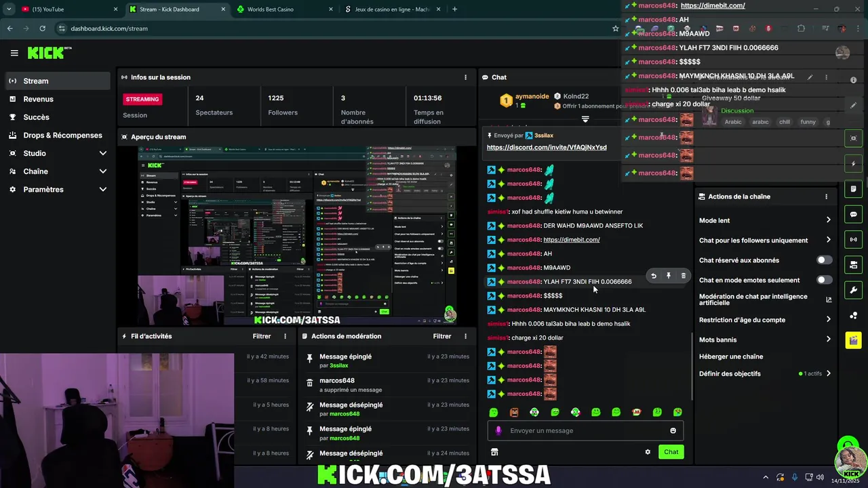Screen dimensions: 868x488
Task: Open the chat bubble icon in right rail
Action: (853, 214)
